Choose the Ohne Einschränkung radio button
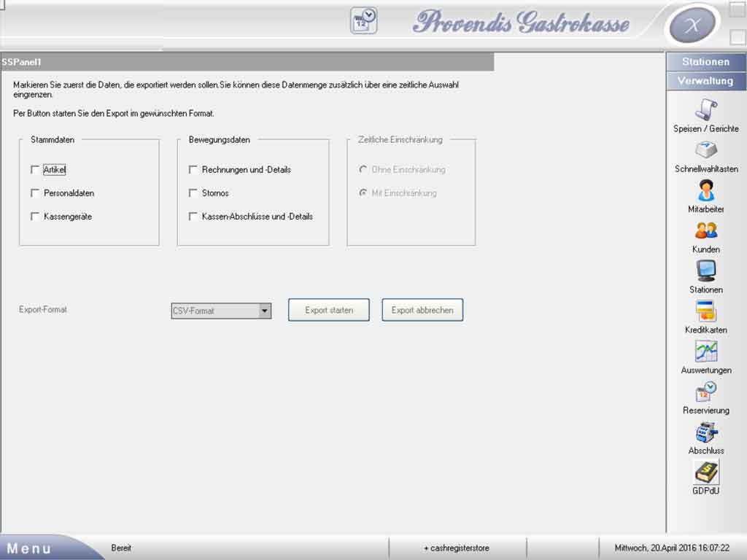The width and height of the screenshot is (747, 560). [x=363, y=169]
